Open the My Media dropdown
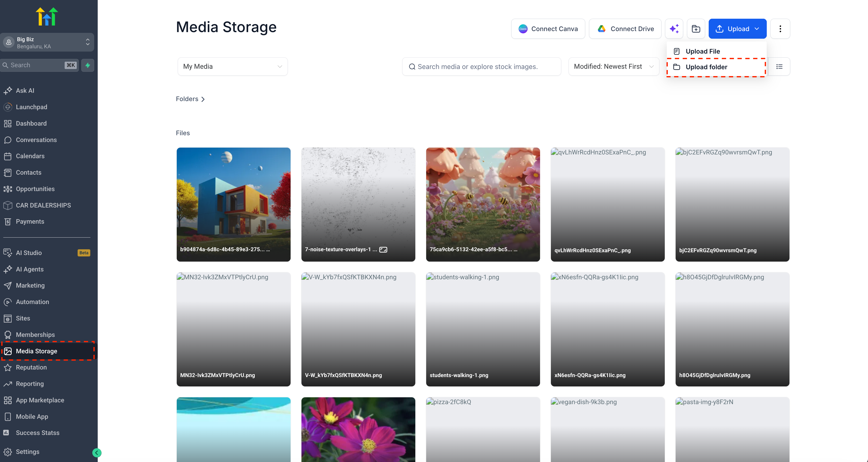This screenshot has height=462, width=868. (x=233, y=66)
